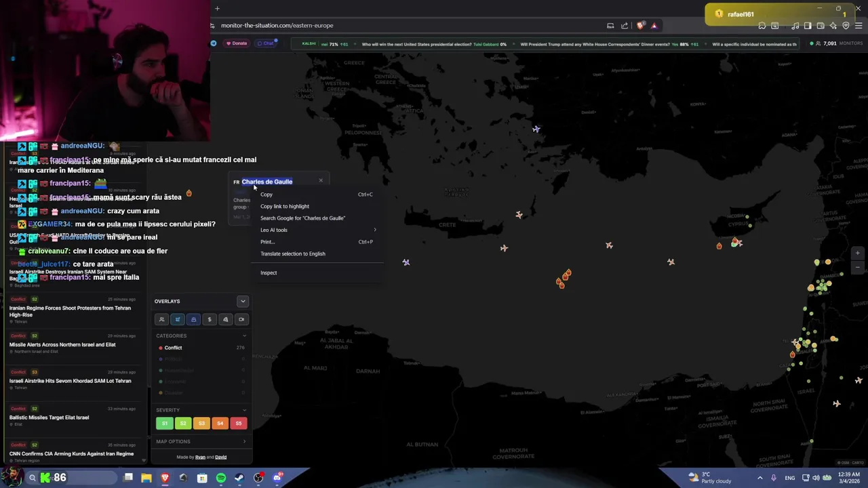The height and width of the screenshot is (488, 868).
Task: Open David's credit link
Action: [x=220, y=457]
